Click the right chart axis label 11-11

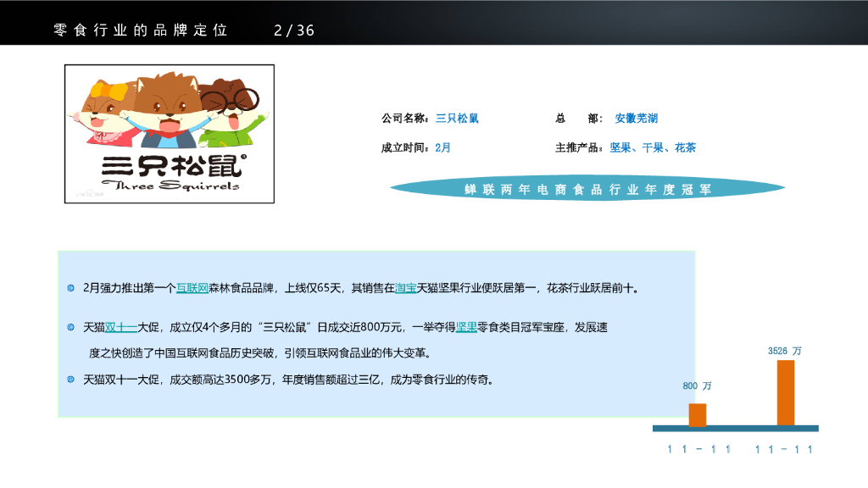tap(784, 449)
